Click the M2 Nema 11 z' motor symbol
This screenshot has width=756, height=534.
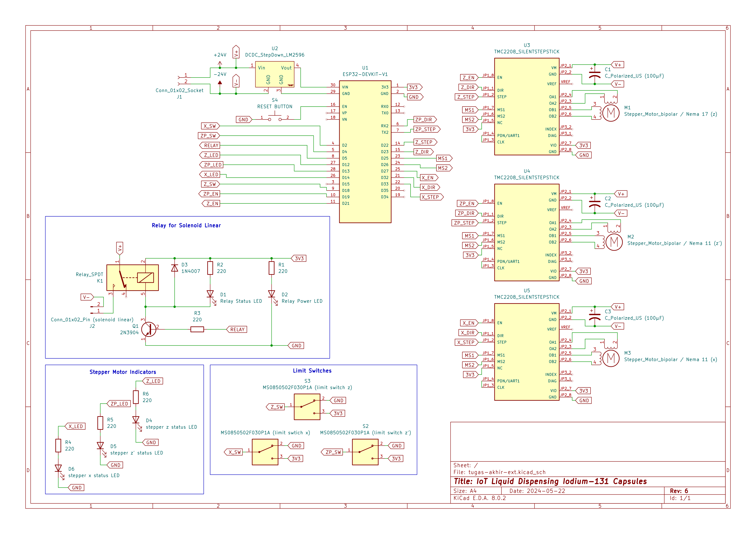click(x=614, y=242)
